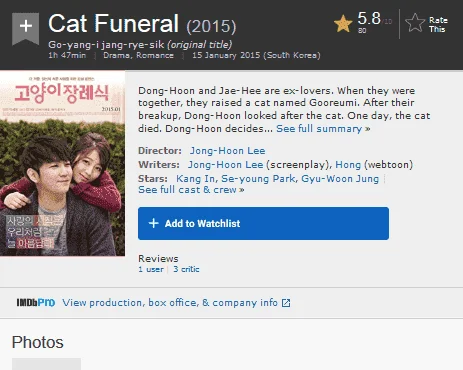Open Kang In star page
The image size is (463, 370).
tap(196, 179)
